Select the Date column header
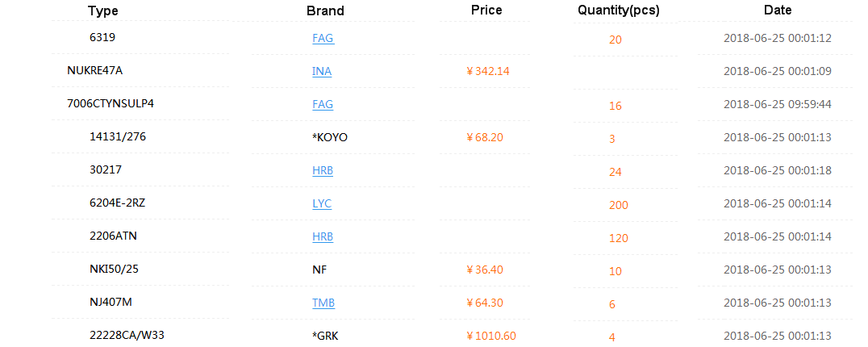Image resolution: width=868 pixels, height=347 pixels. click(x=778, y=10)
